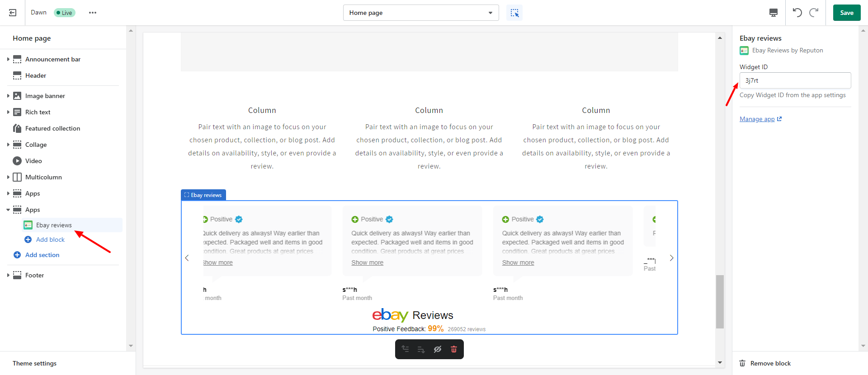Click the Video play icon
The height and width of the screenshot is (375, 868).
coord(17,161)
